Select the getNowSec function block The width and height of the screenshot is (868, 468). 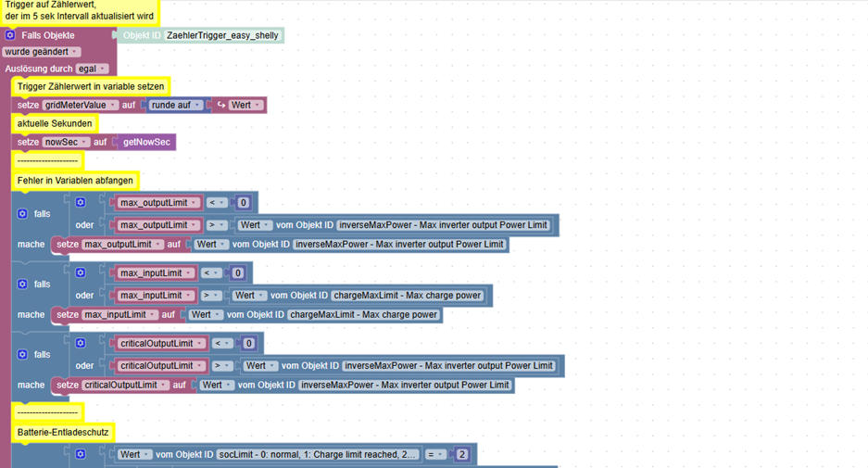point(146,142)
